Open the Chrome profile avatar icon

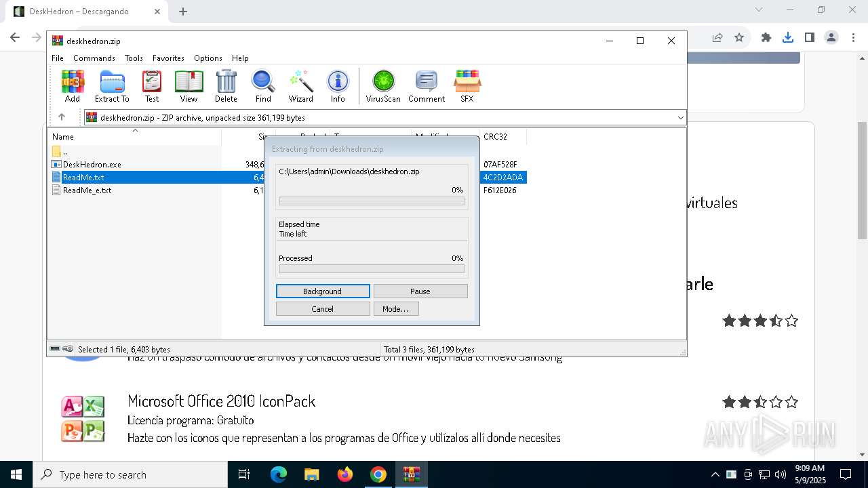pos(831,38)
